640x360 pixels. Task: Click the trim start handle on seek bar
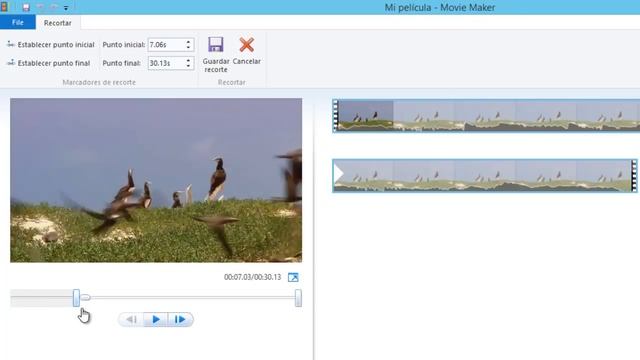pyautogui.click(x=76, y=298)
